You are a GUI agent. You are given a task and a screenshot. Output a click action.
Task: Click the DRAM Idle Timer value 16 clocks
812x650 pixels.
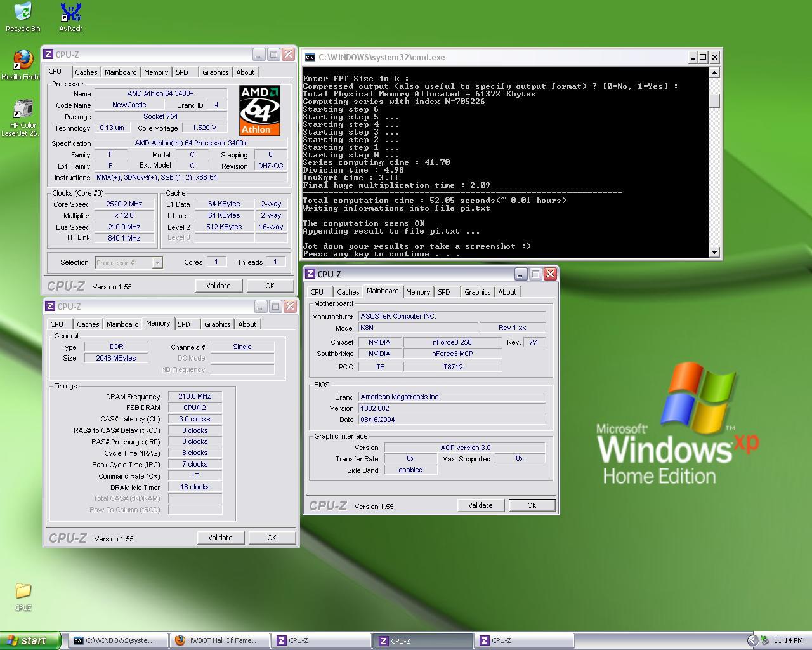pos(195,487)
